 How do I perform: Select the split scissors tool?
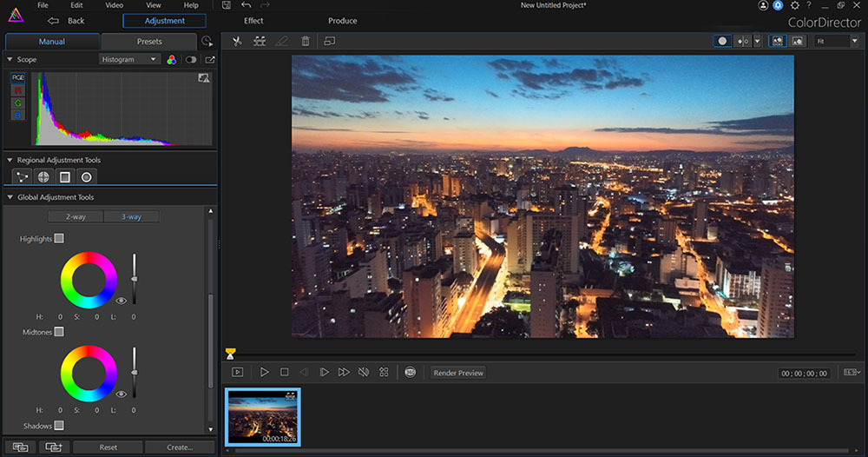(x=237, y=41)
